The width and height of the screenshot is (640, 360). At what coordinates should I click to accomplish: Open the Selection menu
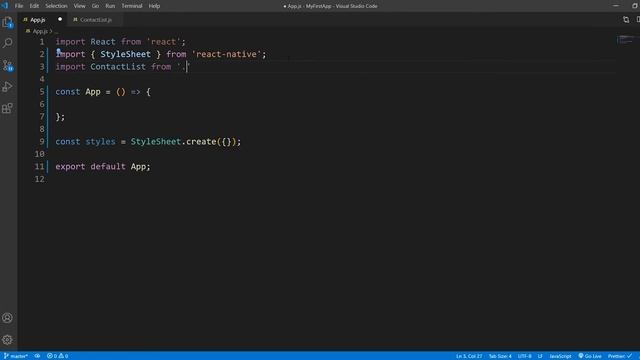coord(56,6)
